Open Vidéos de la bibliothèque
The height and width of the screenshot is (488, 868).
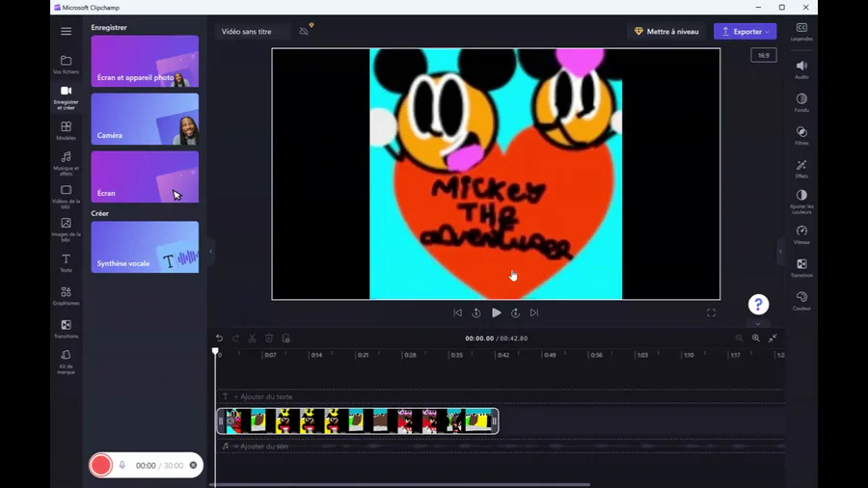[66, 197]
